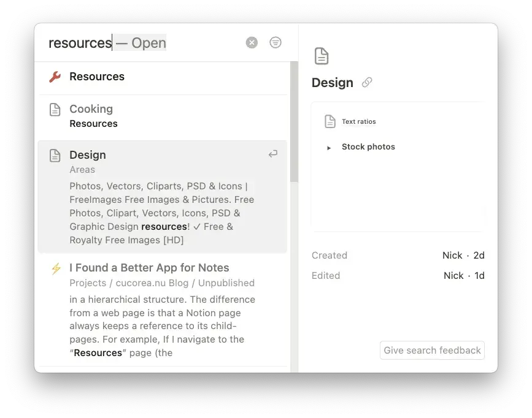Open the Design search result
Screen dimensions: 532x418
pos(88,154)
